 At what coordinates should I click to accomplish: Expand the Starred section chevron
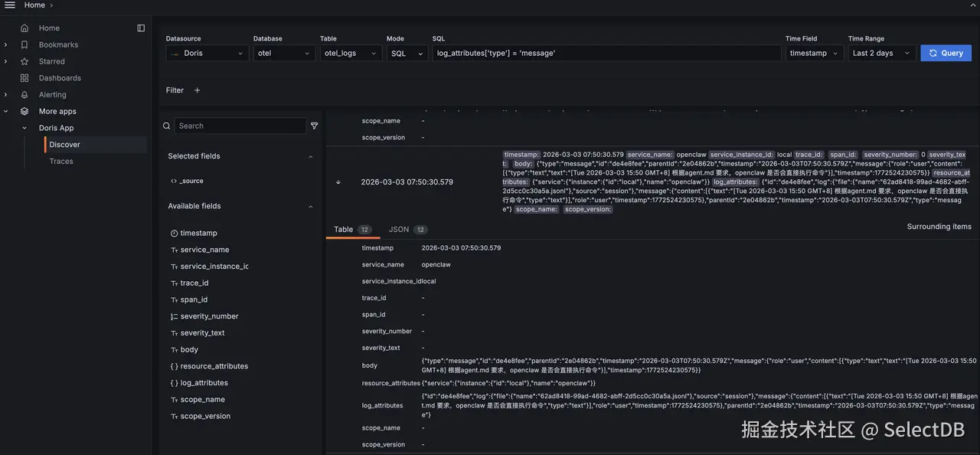5,61
